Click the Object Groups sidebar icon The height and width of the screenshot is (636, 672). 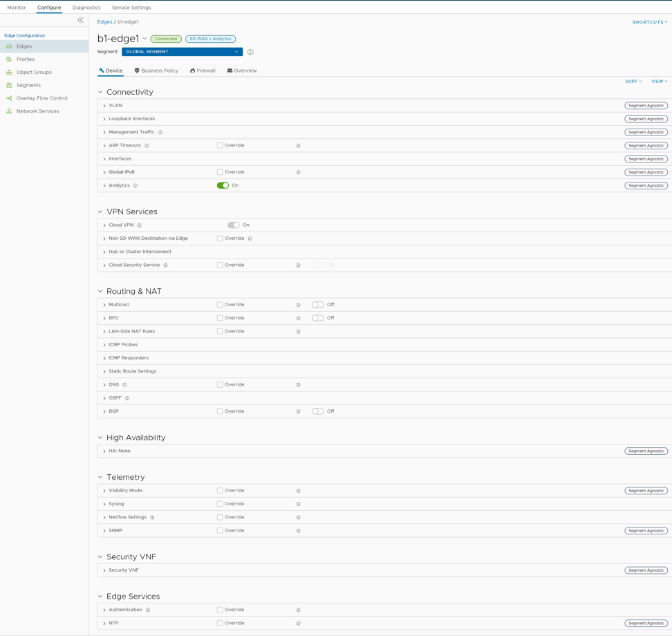point(9,73)
